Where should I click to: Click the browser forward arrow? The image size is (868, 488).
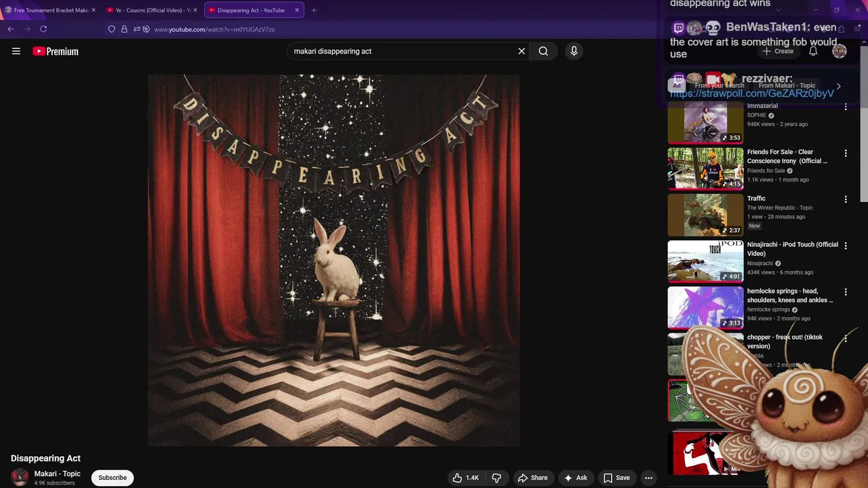(x=27, y=29)
